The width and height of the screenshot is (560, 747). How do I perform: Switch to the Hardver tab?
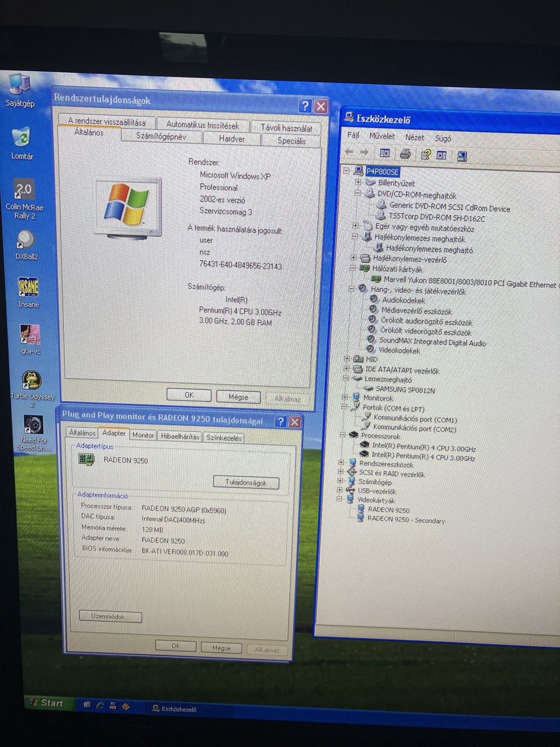[x=231, y=139]
